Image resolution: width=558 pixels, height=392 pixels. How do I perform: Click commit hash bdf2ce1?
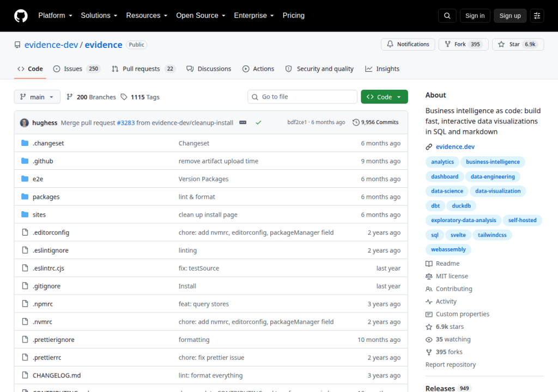(x=297, y=122)
